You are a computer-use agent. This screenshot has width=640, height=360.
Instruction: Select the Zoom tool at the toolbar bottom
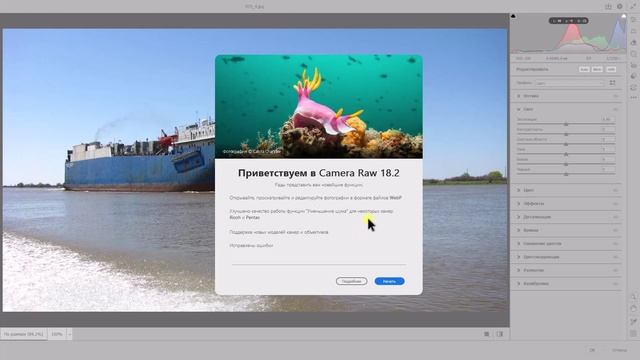point(633,296)
